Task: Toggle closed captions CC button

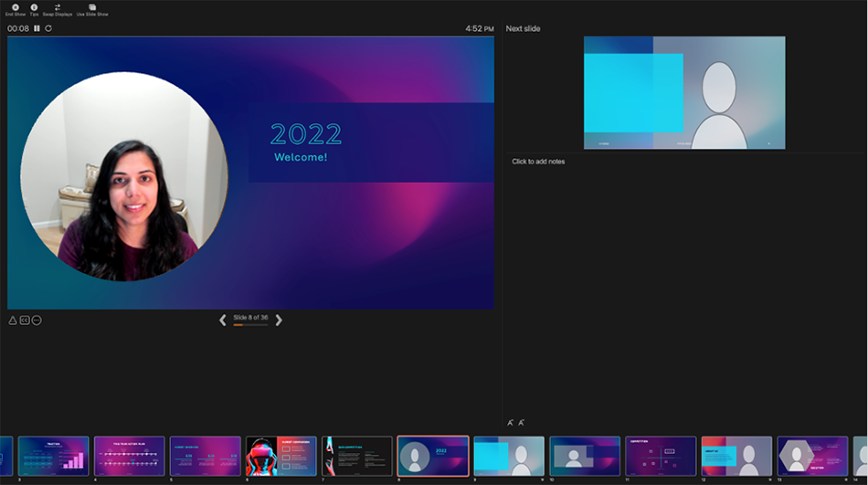Action: click(25, 321)
